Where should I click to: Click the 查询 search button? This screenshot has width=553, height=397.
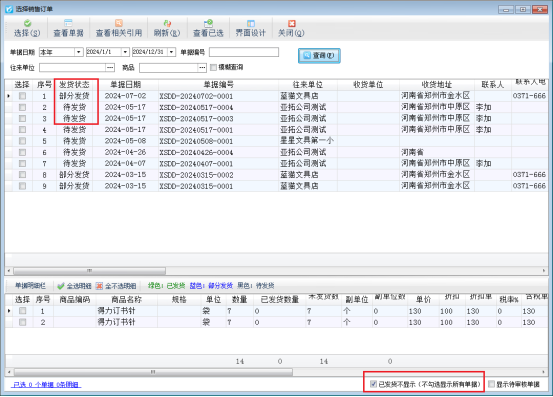click(x=319, y=56)
